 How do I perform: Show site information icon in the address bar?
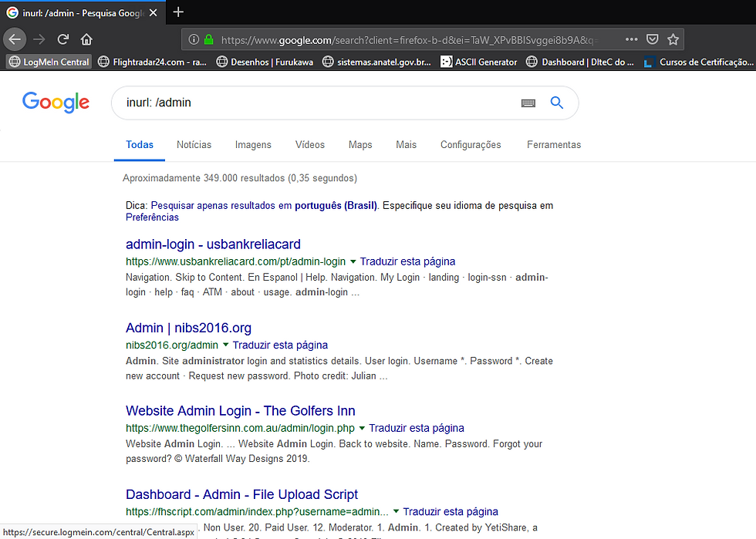[x=194, y=39]
